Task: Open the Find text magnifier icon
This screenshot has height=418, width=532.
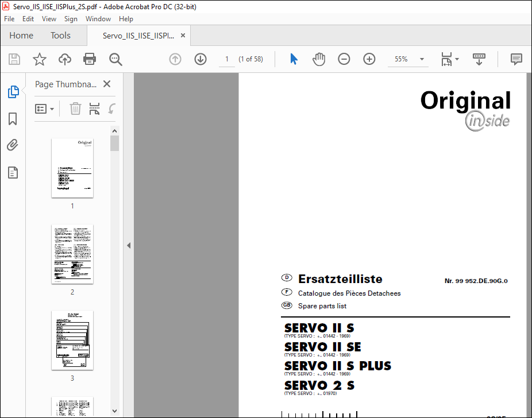Action: [x=115, y=59]
